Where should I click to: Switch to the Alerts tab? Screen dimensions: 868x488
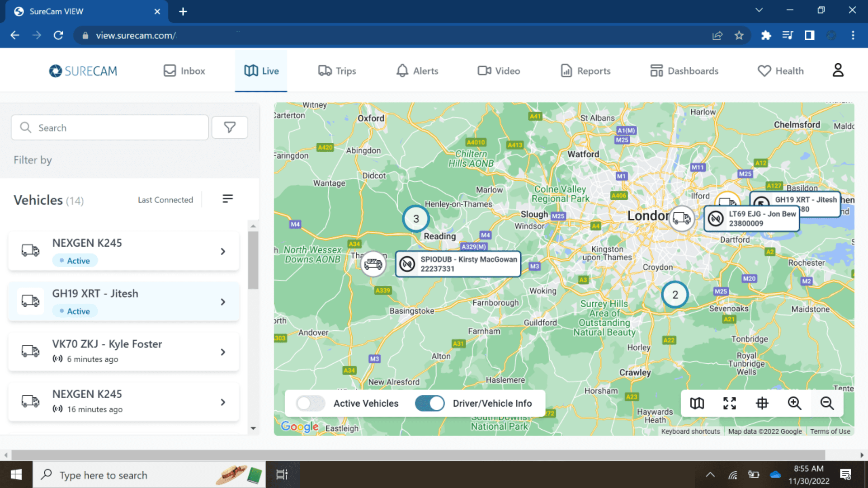[417, 70]
